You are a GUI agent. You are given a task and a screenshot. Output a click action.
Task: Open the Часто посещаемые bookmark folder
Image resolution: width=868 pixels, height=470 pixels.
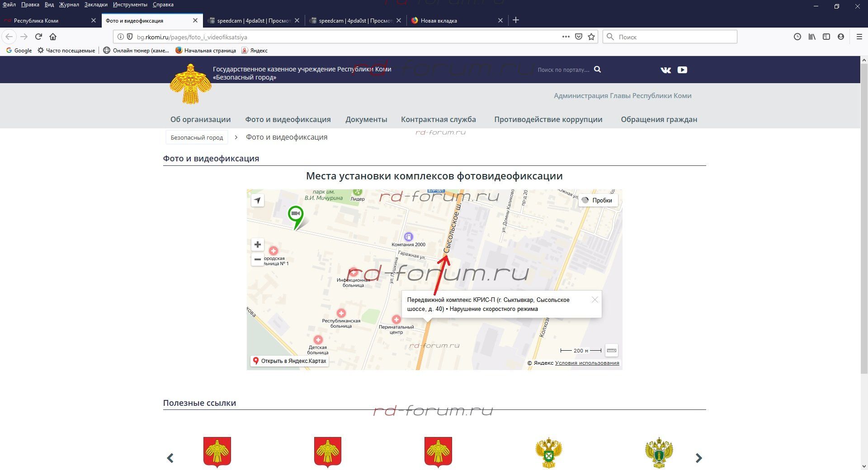(66, 50)
